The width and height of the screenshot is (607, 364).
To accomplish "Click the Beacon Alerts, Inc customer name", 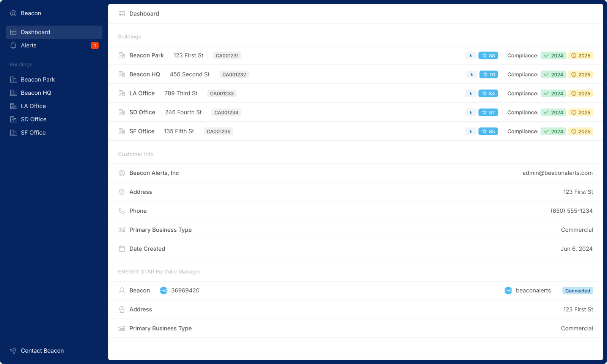I will coord(154,173).
